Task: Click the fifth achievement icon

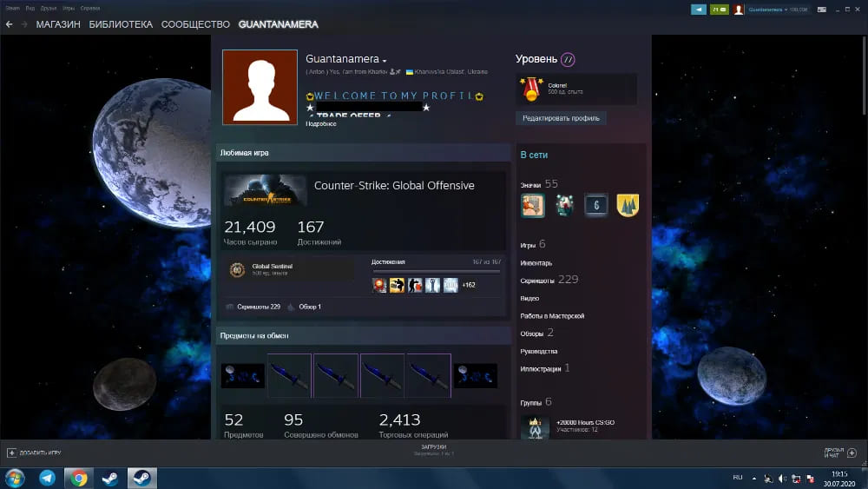Action: tap(450, 285)
